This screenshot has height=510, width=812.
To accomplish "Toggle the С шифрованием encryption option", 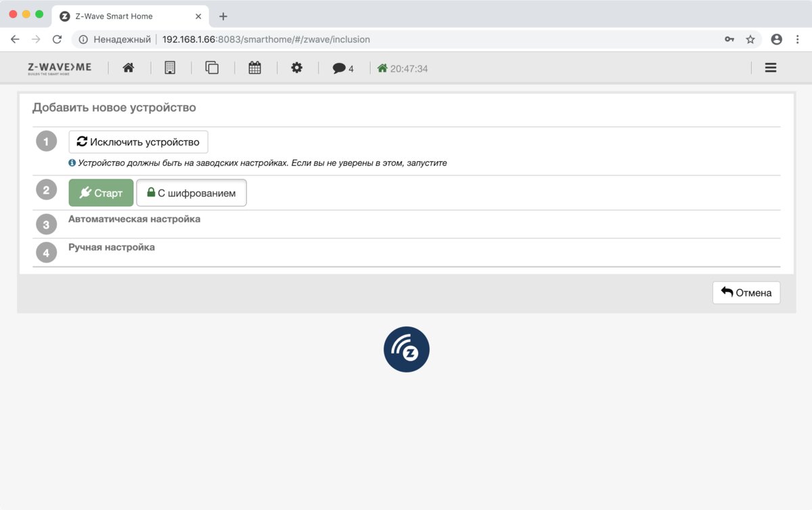I will pyautogui.click(x=191, y=193).
